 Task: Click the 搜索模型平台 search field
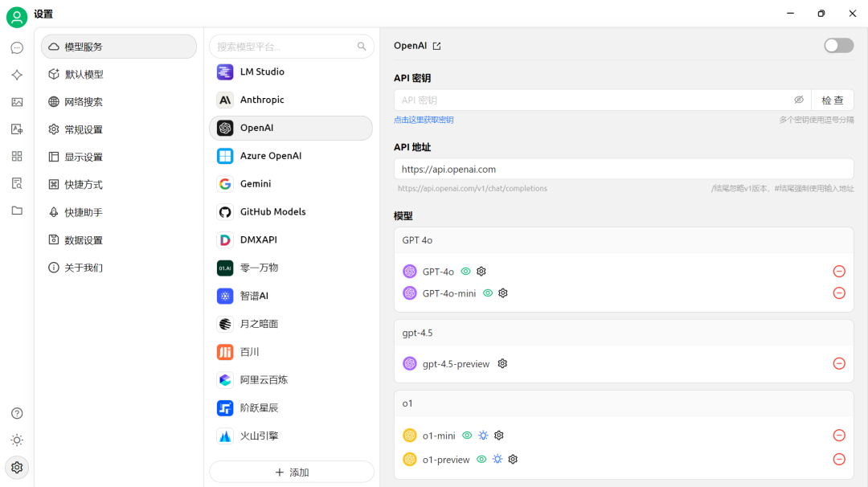pyautogui.click(x=285, y=47)
